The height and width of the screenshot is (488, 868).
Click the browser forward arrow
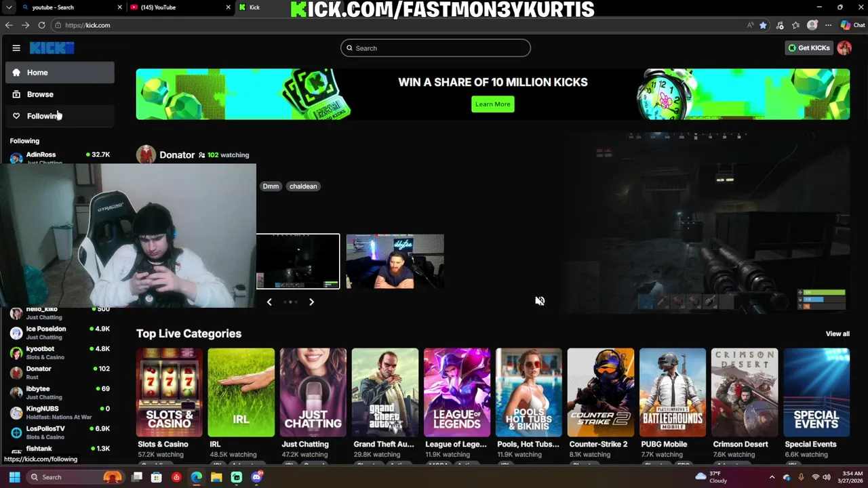tap(25, 25)
